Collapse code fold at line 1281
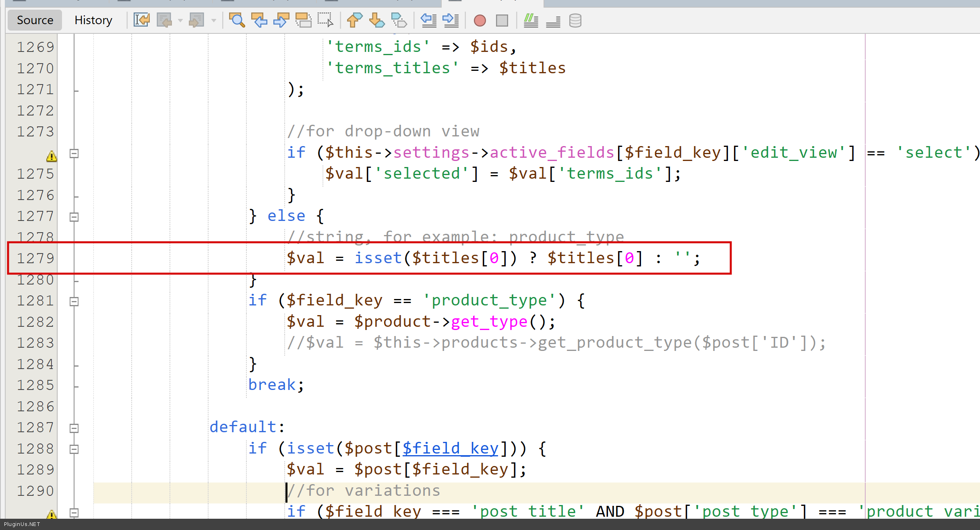 (x=74, y=301)
